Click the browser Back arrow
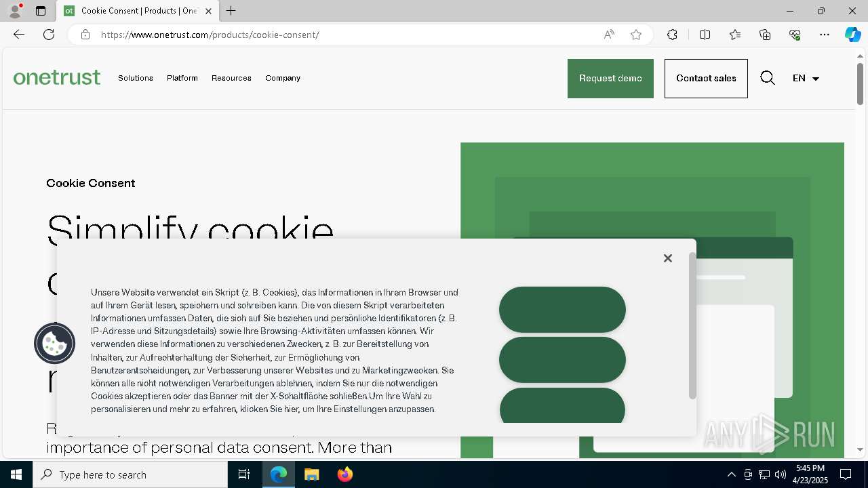 point(19,35)
